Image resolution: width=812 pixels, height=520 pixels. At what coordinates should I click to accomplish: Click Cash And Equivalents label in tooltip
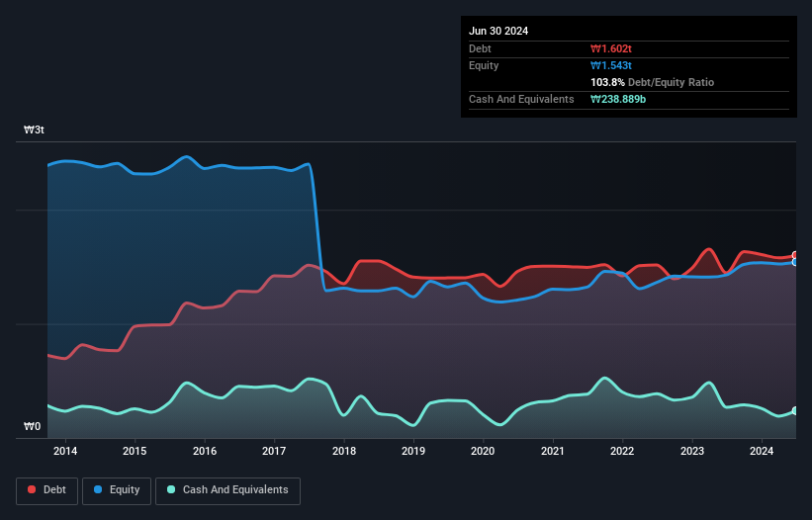point(521,99)
